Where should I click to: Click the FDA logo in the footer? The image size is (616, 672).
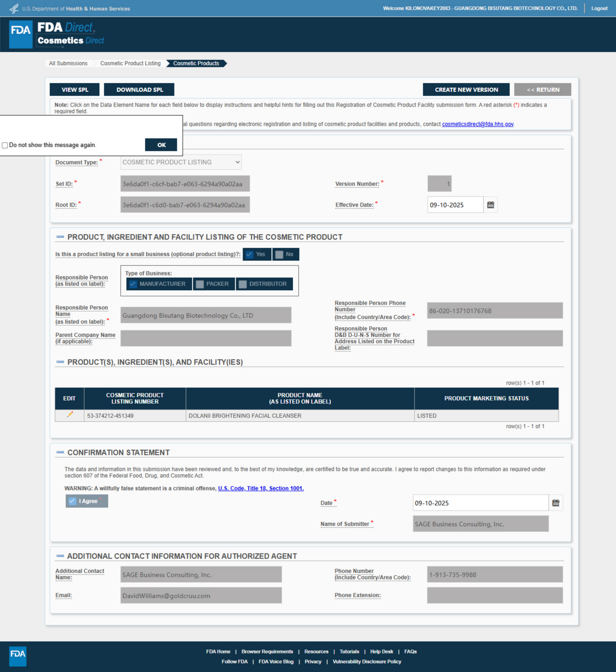[17, 656]
